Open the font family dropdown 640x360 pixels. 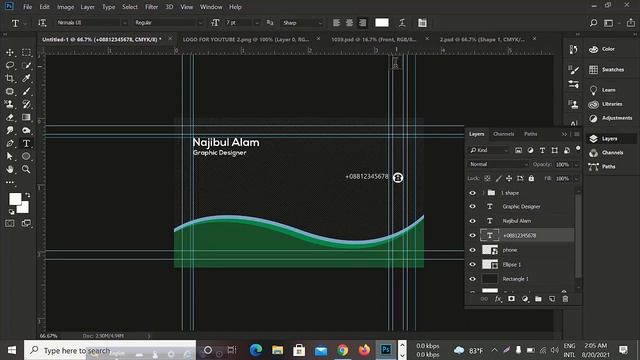pos(125,23)
